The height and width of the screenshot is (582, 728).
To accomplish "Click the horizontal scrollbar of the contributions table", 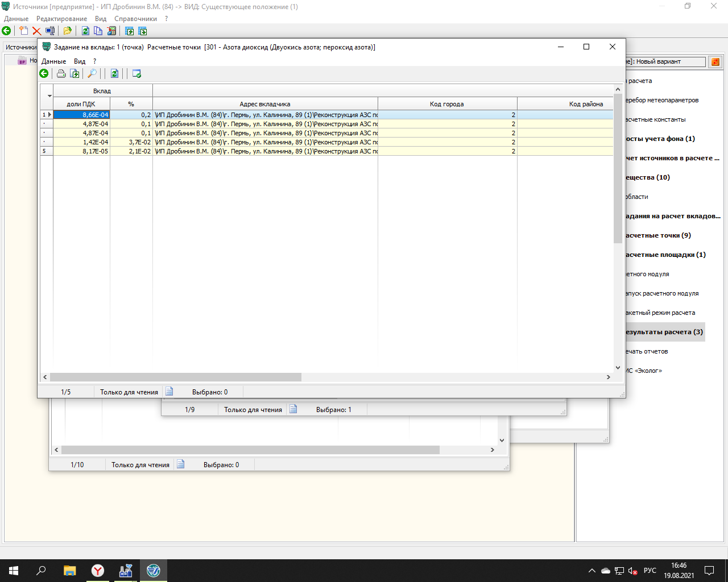I will point(176,377).
